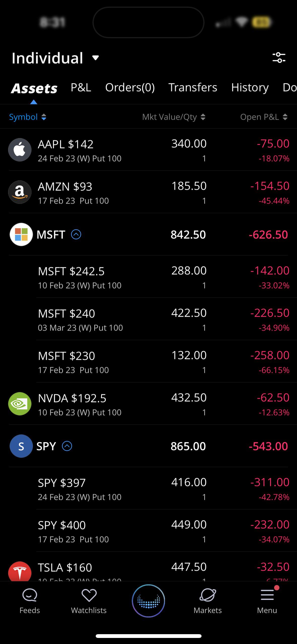The height and width of the screenshot is (644, 297).
Task: Tap the Amazon logo icon
Action: tap(20, 192)
